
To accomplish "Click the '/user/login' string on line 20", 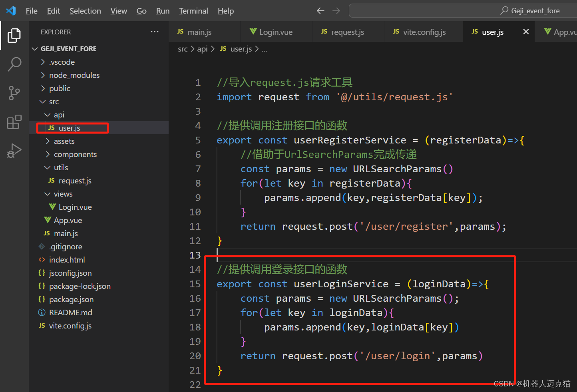I will (x=398, y=356).
